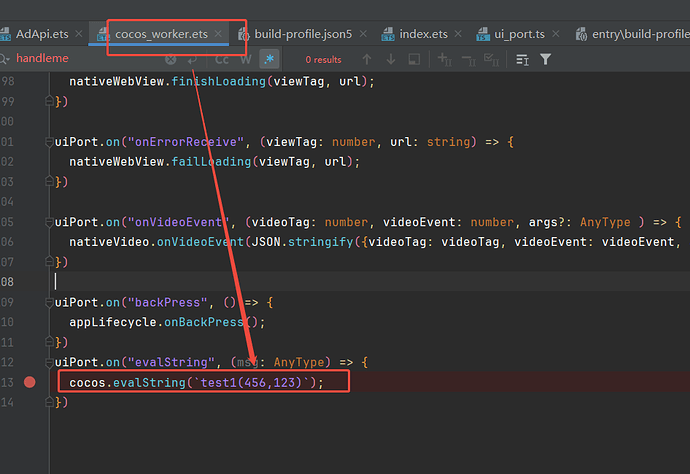Collapse the onErrorReceive callback fold marker

pyautogui.click(x=49, y=142)
